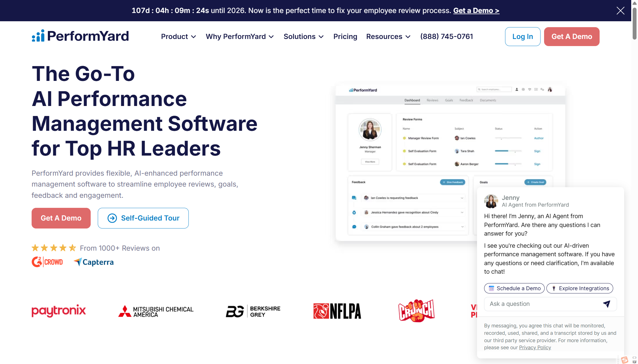Image resolution: width=638 pixels, height=364 pixels.
Task: Click the Log In button
Action: (523, 37)
